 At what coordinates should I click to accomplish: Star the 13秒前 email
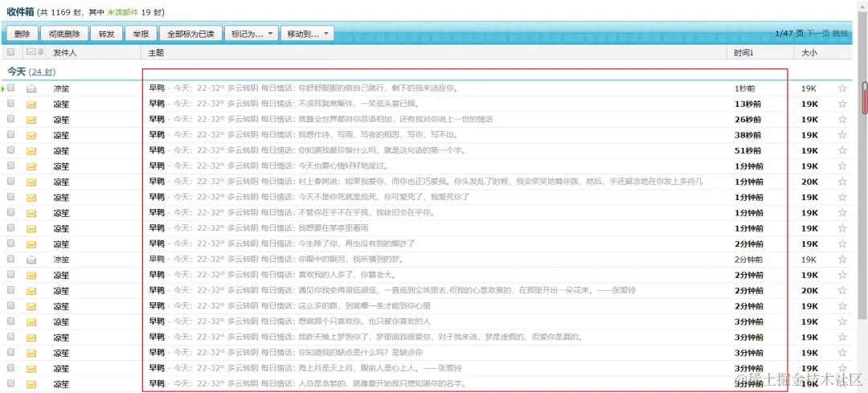[842, 104]
